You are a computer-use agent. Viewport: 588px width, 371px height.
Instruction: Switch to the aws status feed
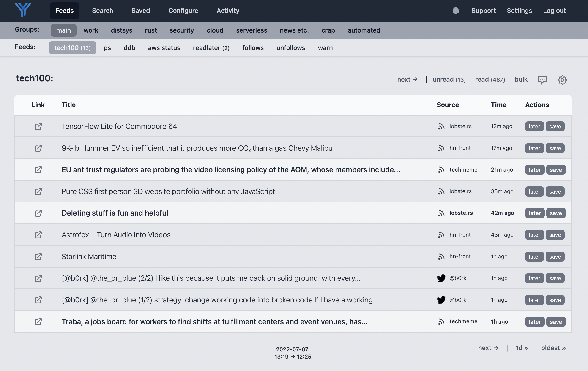pyautogui.click(x=164, y=48)
